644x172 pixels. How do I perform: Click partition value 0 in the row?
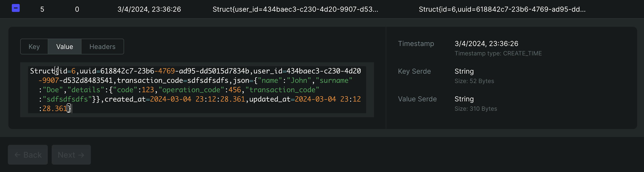77,9
